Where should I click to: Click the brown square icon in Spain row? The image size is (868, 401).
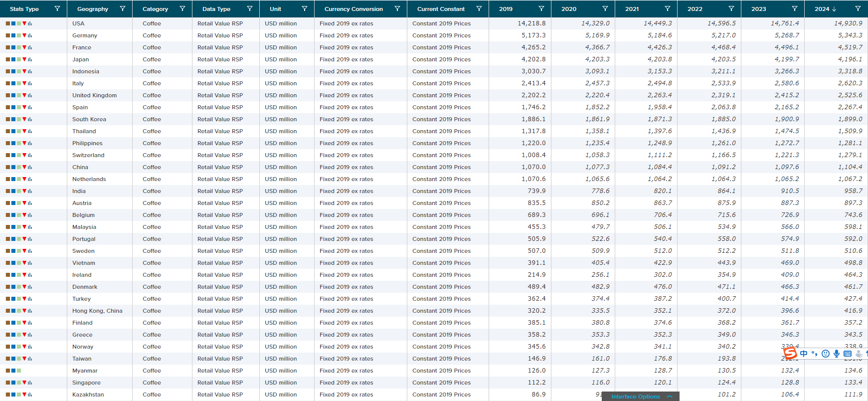tap(8, 107)
